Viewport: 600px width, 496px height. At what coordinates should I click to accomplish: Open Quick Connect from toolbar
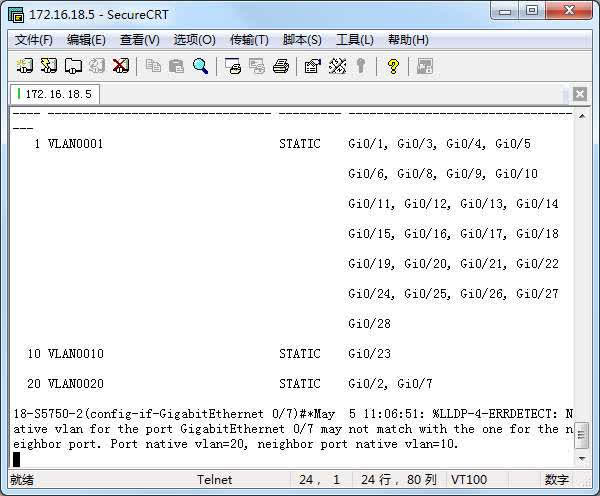49,66
